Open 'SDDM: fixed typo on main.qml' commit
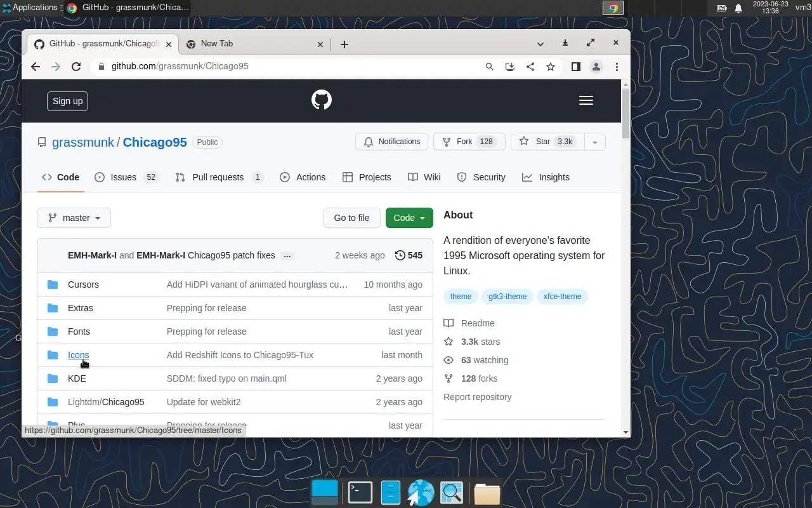Viewport: 812px width, 508px height. pyautogui.click(x=226, y=378)
